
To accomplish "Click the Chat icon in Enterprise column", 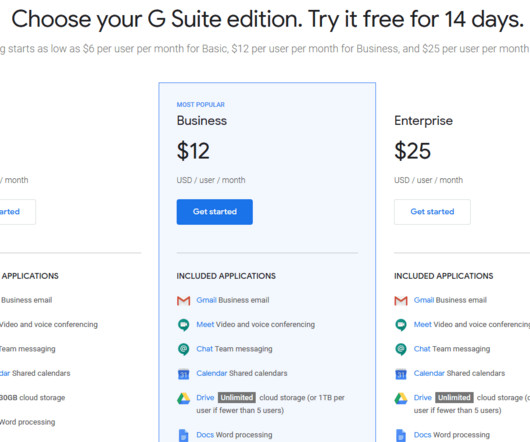I will tap(401, 349).
